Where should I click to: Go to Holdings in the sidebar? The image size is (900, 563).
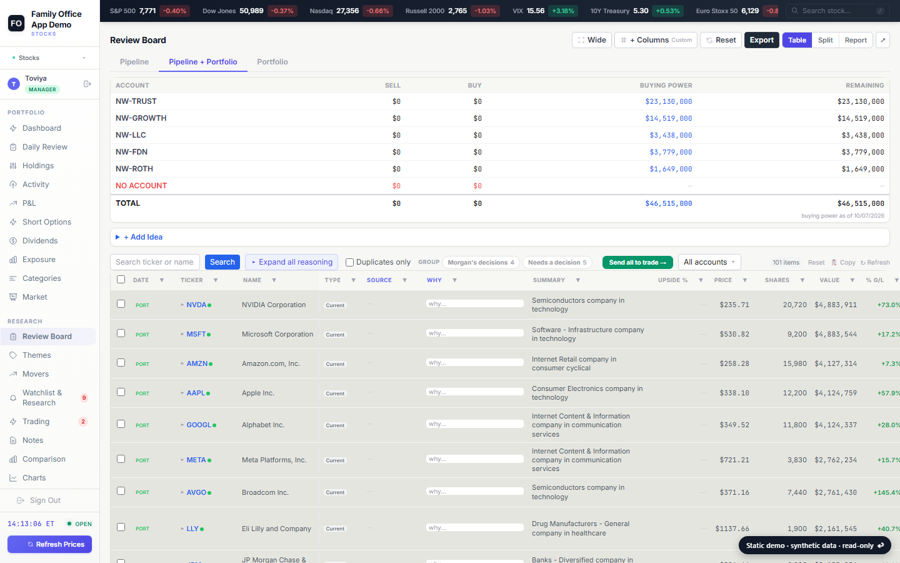click(38, 165)
